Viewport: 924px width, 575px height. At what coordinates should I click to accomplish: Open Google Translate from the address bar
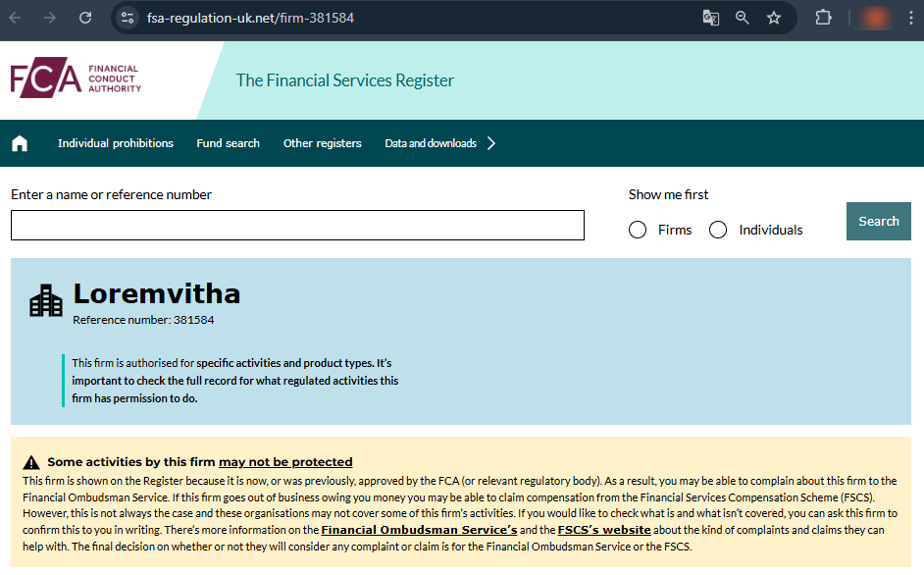[710, 16]
